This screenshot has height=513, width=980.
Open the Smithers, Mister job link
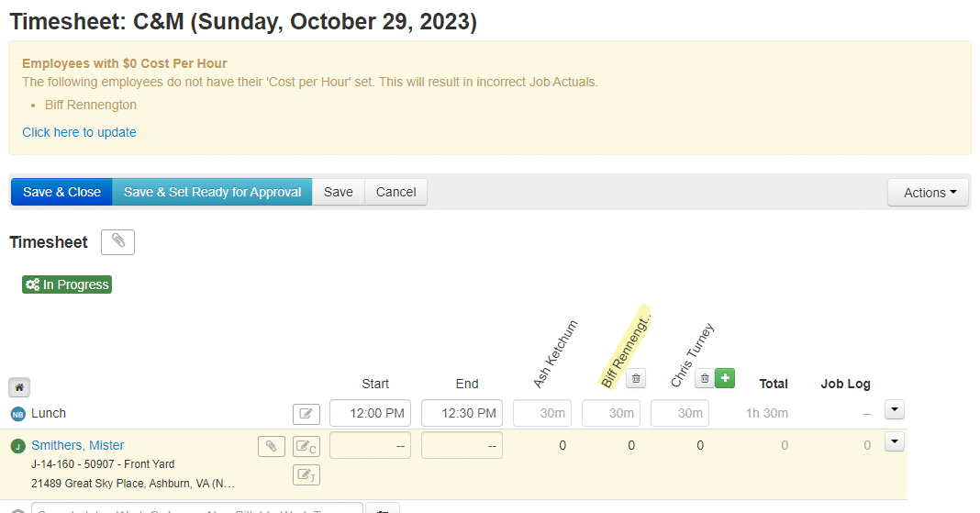(78, 445)
